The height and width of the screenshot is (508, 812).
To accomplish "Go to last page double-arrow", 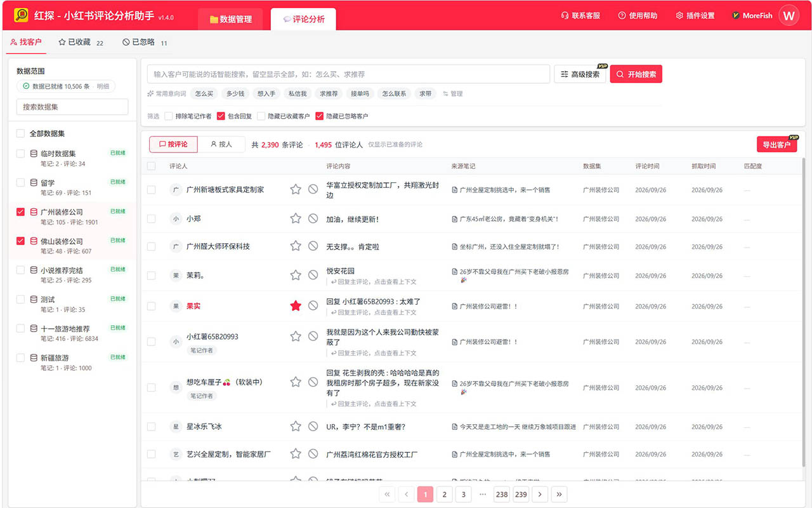I will tap(559, 495).
